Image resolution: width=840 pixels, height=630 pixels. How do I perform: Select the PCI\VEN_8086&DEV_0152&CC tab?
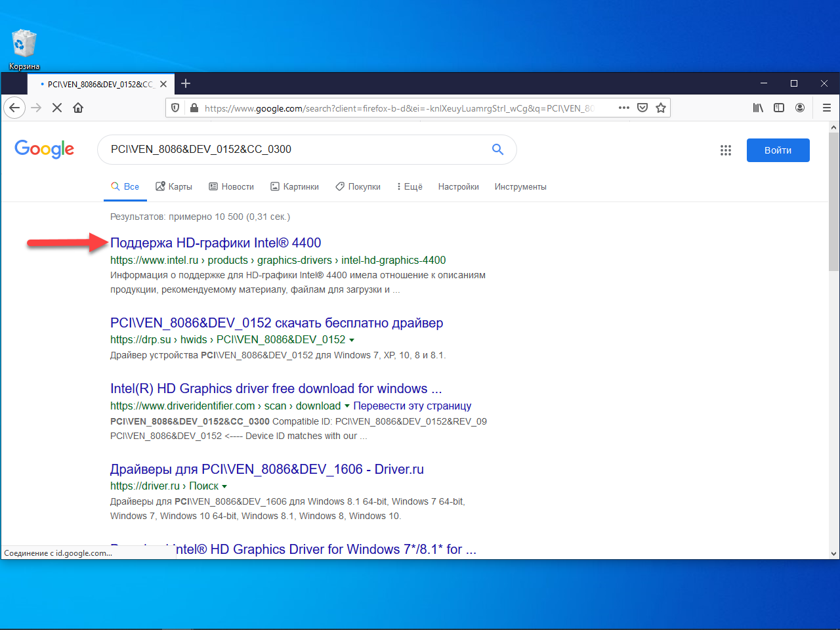100,84
